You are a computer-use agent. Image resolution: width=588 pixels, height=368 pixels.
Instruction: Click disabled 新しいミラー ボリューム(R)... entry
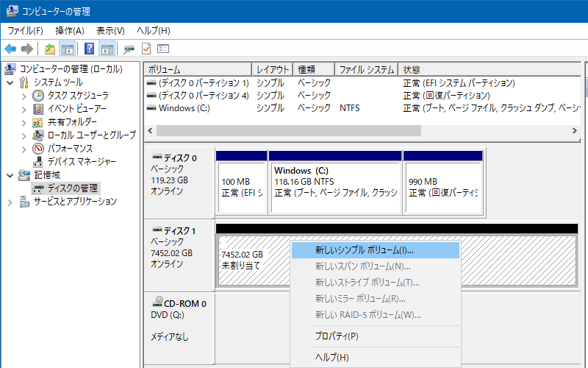376,299
